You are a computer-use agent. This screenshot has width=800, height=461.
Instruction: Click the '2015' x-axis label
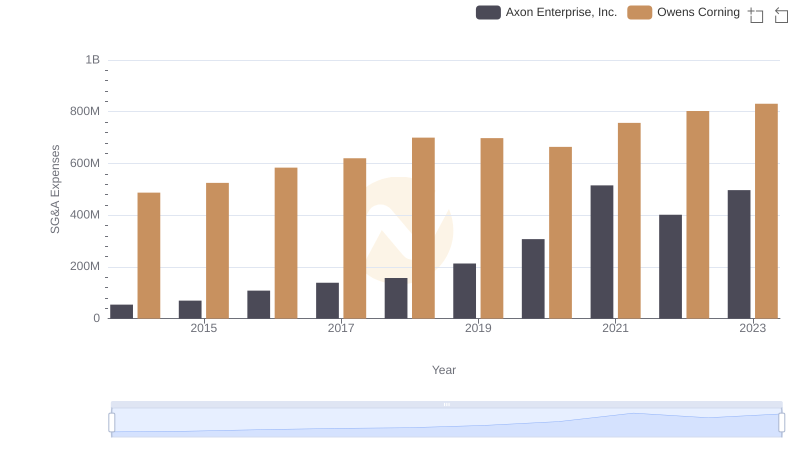[x=204, y=328]
